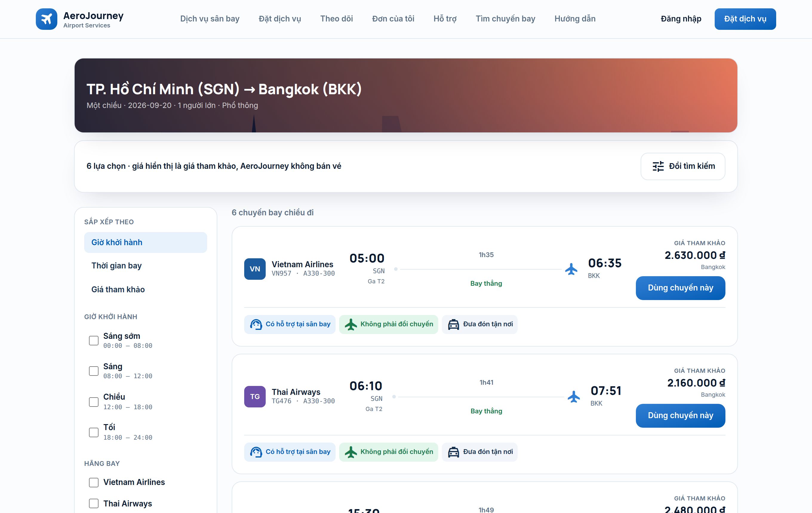Click the 6 chuyến bay chiều đi heading
This screenshot has height=513, width=812.
[x=273, y=213]
